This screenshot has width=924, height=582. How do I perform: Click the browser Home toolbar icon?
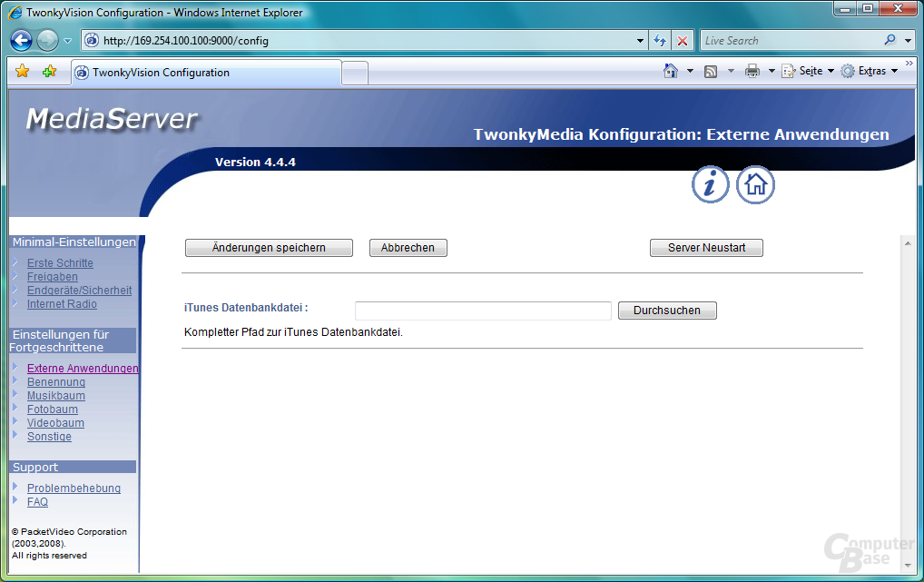671,71
